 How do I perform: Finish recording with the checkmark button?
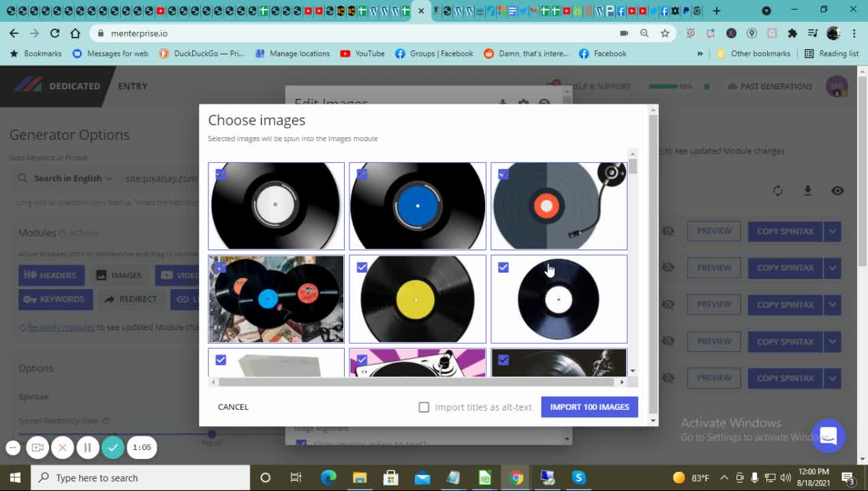click(x=113, y=447)
